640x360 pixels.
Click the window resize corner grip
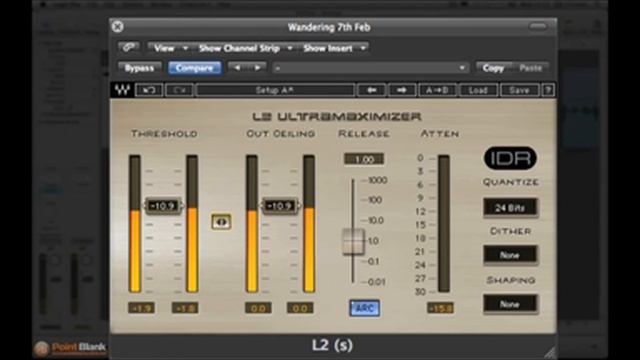coord(550,352)
